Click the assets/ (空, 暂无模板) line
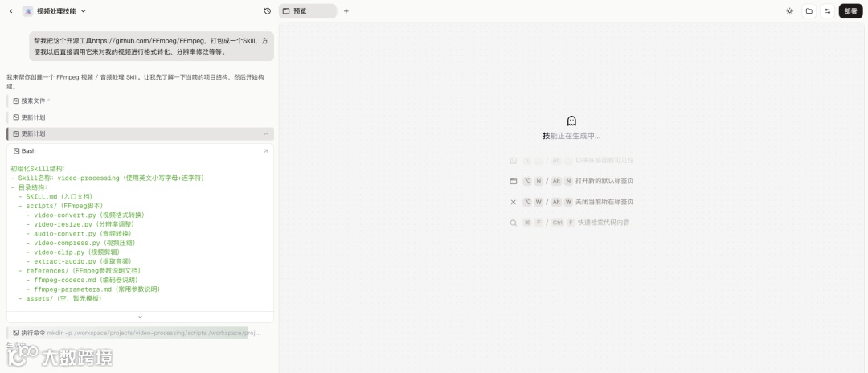The height and width of the screenshot is (373, 868). click(62, 298)
